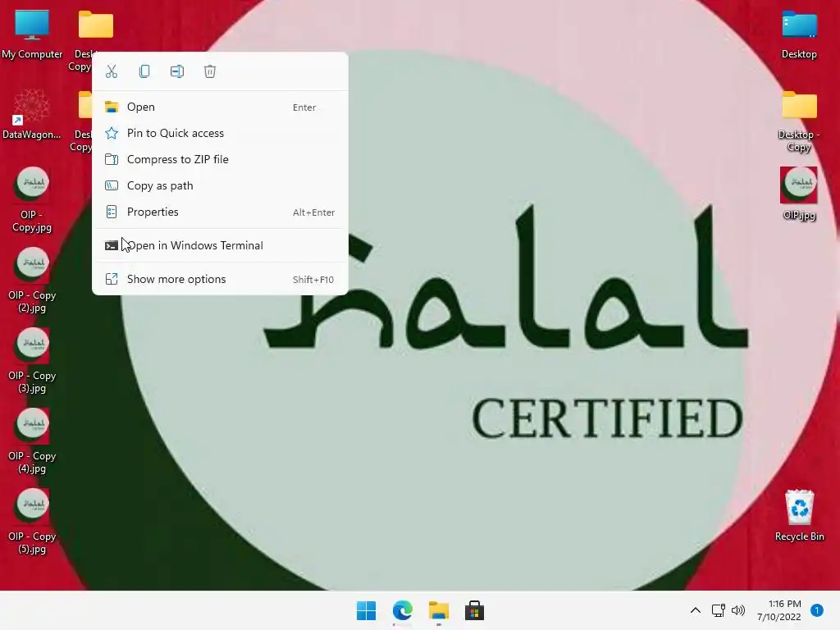Expand the hidden system tray icons chevron

[696, 610]
